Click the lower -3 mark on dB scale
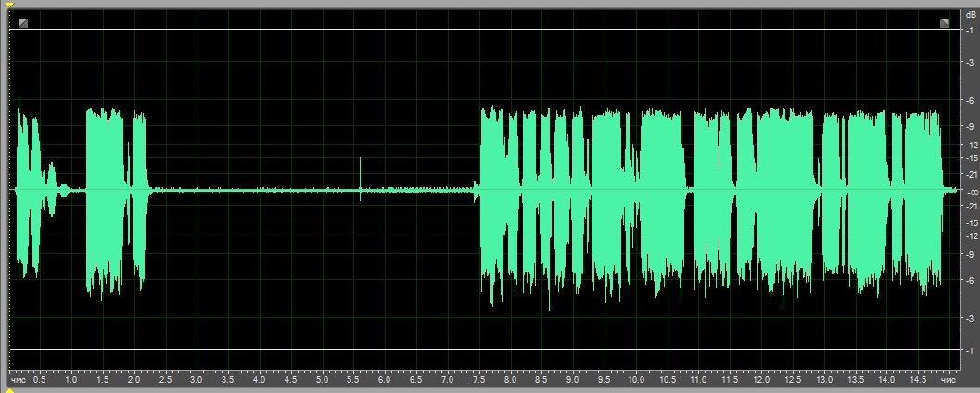Screen dimensions: 980x393 [969, 317]
